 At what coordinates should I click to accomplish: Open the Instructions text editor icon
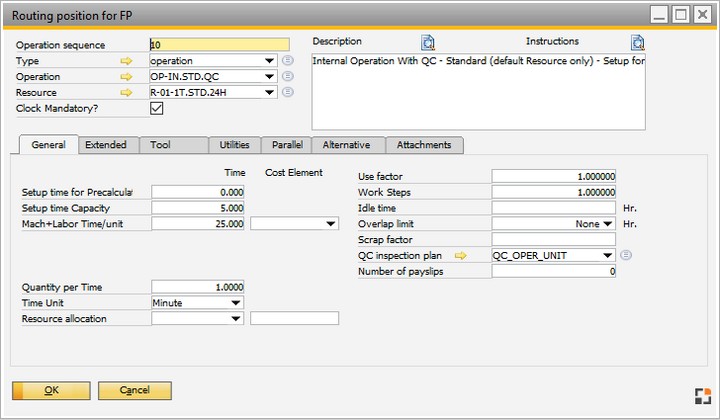pos(637,42)
